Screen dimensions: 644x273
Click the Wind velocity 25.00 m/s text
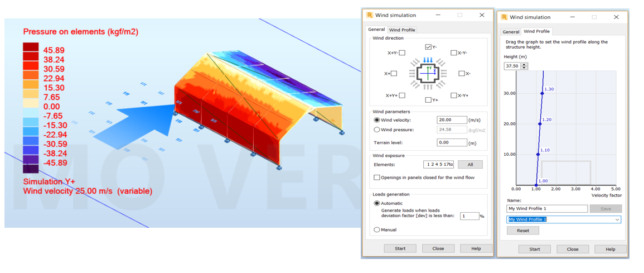[x=88, y=191]
